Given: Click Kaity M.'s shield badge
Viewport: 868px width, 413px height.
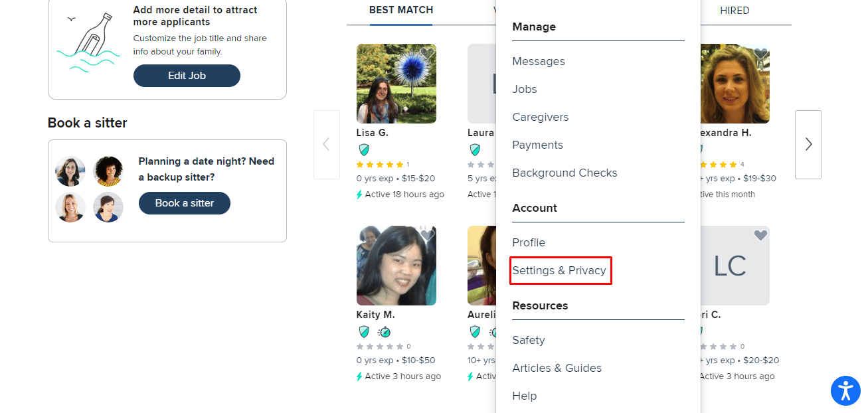Looking at the screenshot, I should click(364, 331).
